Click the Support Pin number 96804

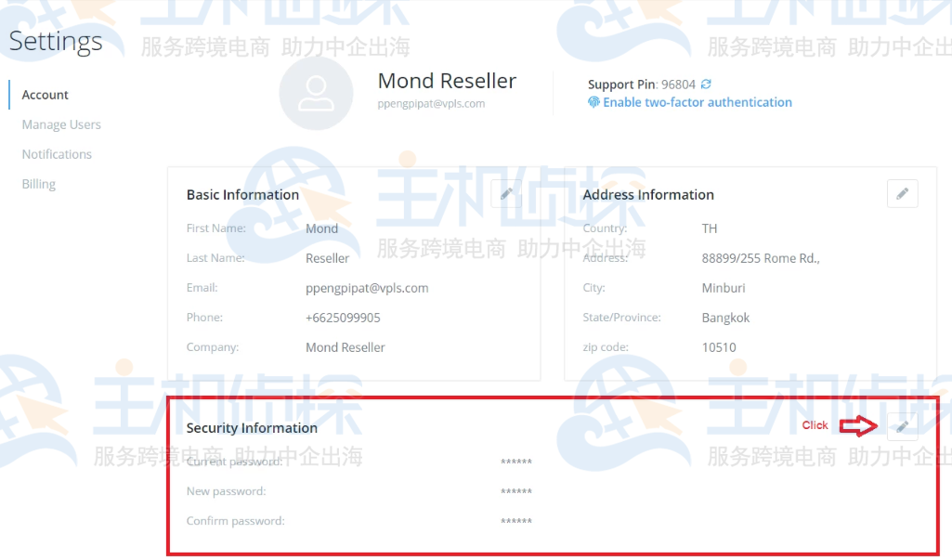click(678, 83)
